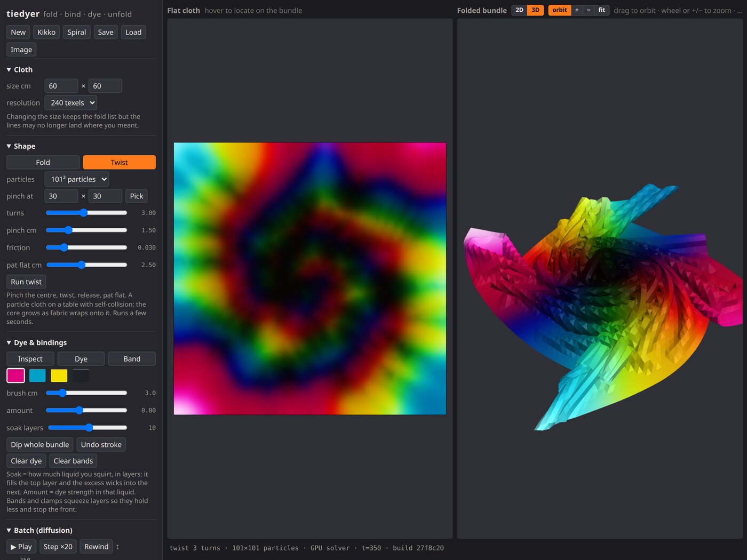Pick the cyan dye swatch
The image size is (747, 560).
tap(37, 375)
